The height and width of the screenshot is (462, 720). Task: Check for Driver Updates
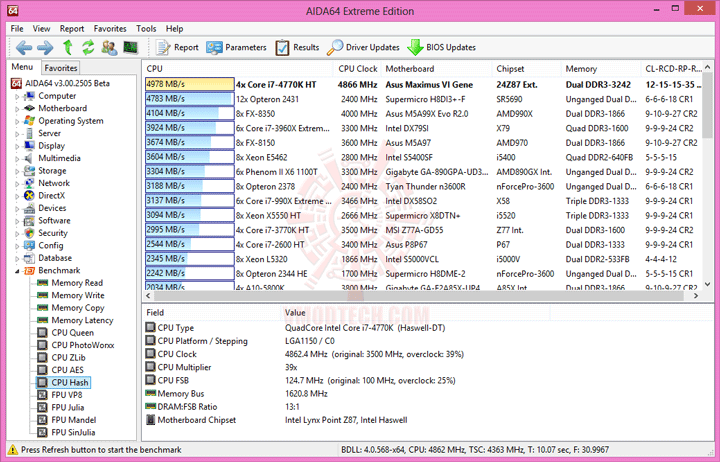click(363, 47)
